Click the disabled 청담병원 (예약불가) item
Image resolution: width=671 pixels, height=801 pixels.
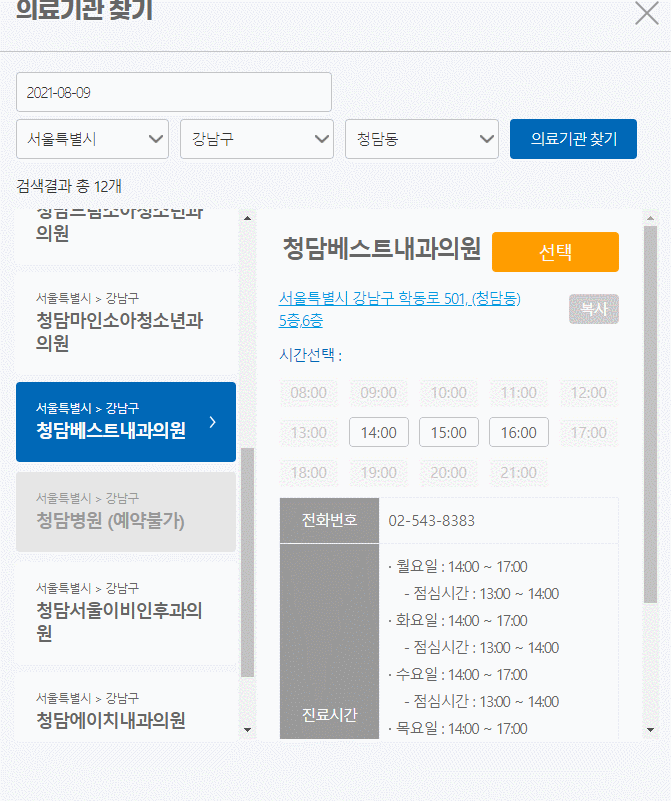tap(126, 512)
